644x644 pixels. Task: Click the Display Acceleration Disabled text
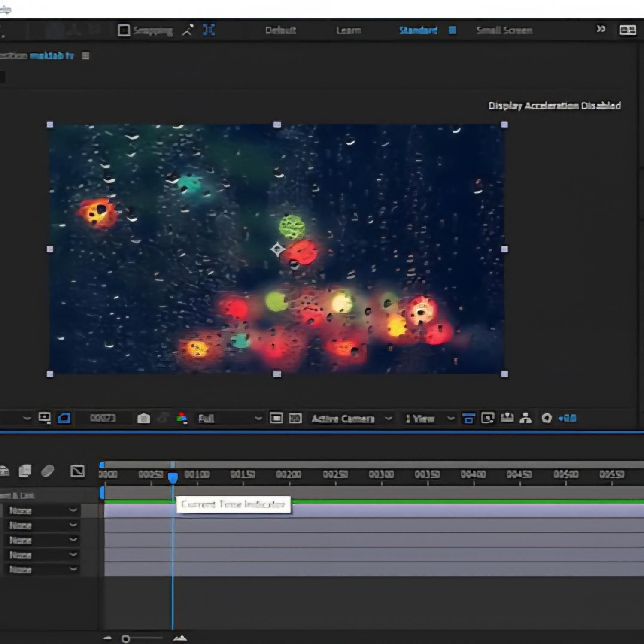click(x=555, y=106)
